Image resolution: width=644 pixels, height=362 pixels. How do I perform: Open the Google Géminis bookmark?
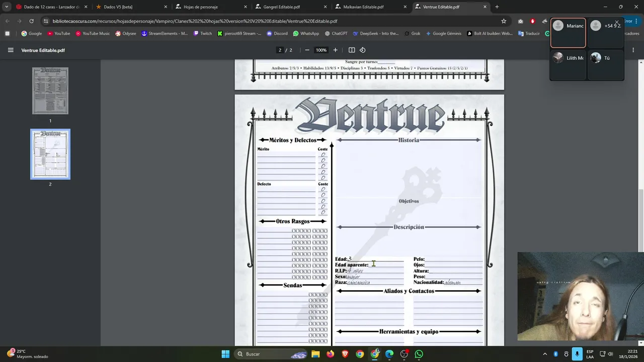tap(444, 34)
